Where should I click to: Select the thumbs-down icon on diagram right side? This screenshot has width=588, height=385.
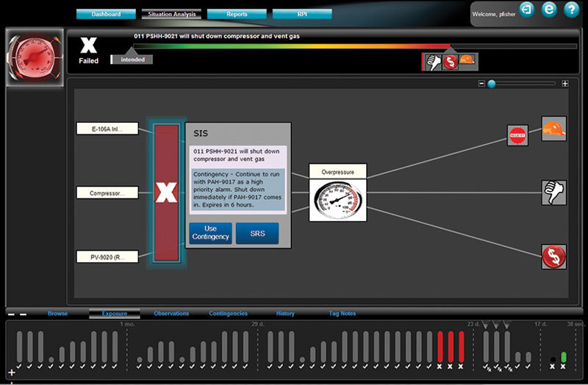(553, 192)
